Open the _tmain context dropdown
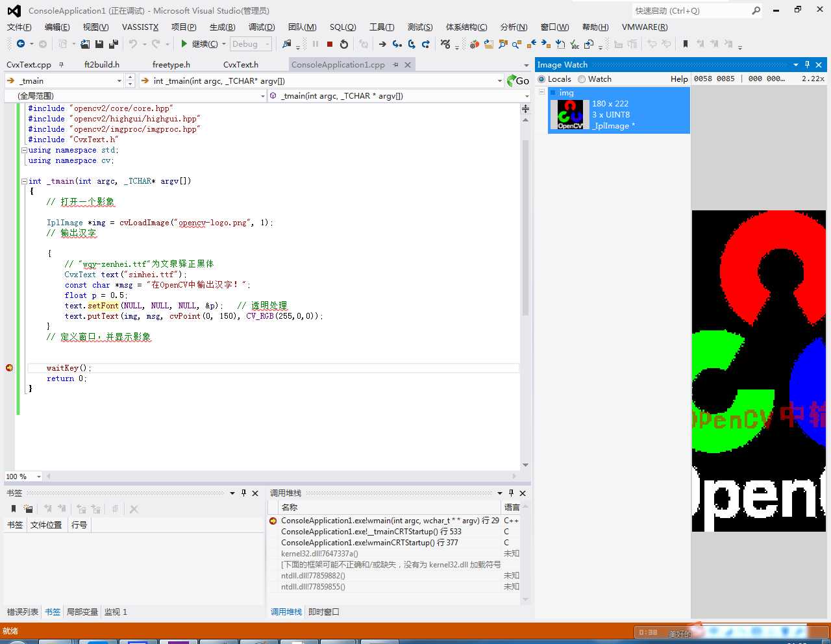831x644 pixels. (119, 80)
